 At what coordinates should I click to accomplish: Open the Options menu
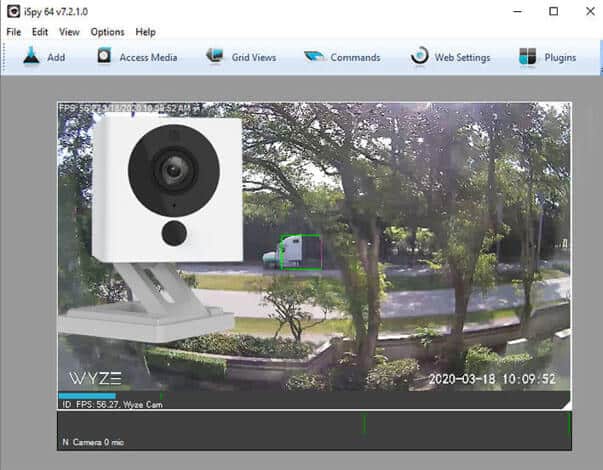click(107, 32)
